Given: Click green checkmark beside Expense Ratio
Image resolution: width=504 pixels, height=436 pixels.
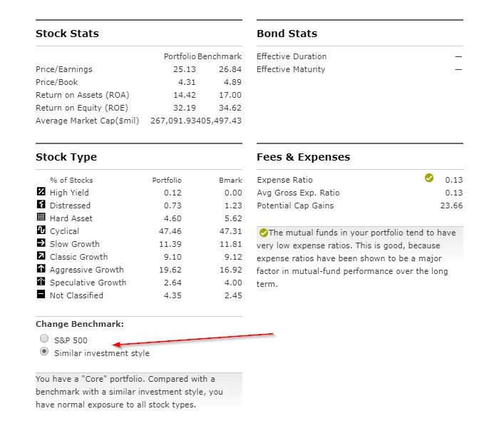Looking at the screenshot, I should point(428,178).
